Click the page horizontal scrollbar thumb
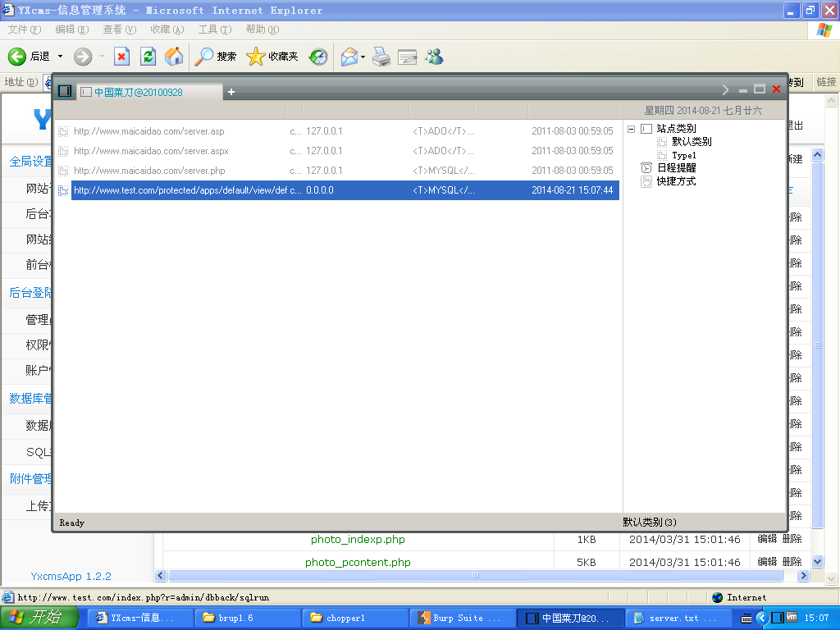The image size is (840, 630). click(475, 576)
